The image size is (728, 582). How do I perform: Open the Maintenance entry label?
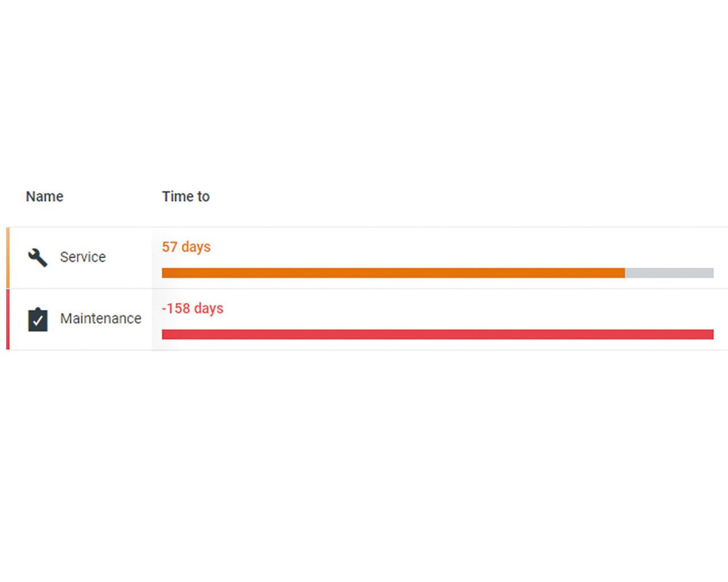tap(101, 319)
